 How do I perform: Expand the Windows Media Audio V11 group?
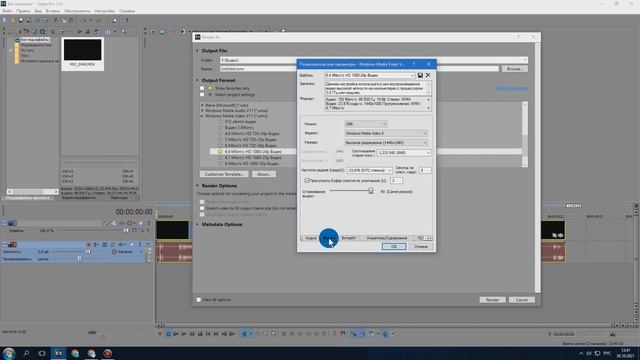click(202, 111)
